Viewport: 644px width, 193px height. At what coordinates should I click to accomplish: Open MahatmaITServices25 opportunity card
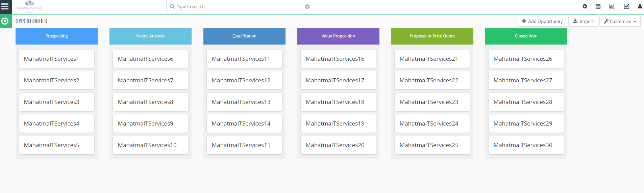(432, 145)
